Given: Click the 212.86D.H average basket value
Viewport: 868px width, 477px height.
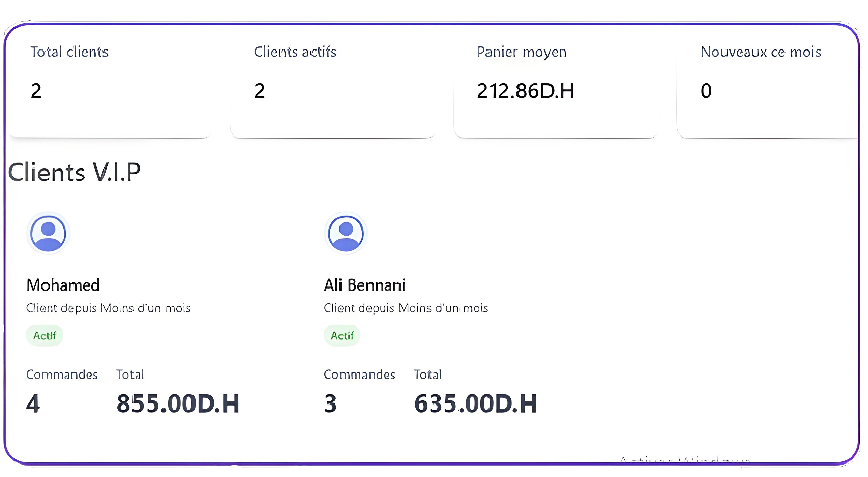Looking at the screenshot, I should [x=525, y=91].
